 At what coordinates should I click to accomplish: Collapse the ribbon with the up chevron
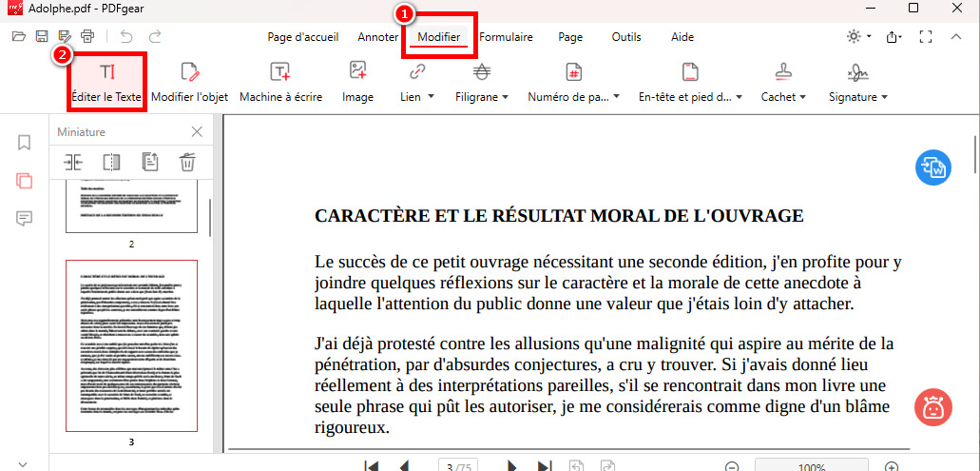(956, 37)
